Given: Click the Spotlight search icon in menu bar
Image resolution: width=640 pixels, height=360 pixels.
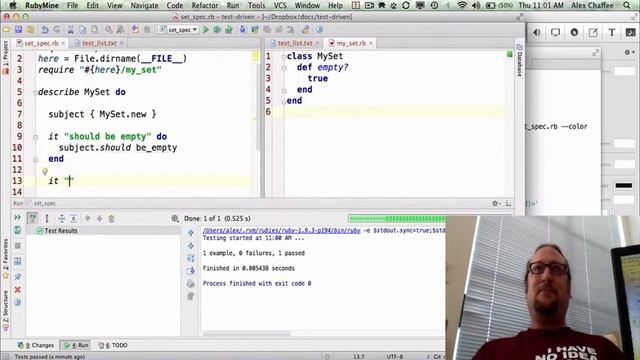Looking at the screenshot, I should (x=627, y=5).
